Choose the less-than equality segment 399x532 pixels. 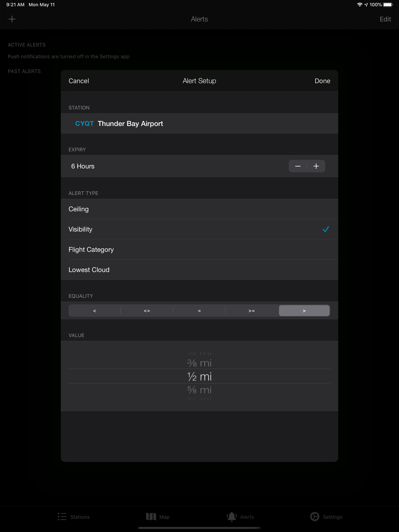click(x=94, y=311)
